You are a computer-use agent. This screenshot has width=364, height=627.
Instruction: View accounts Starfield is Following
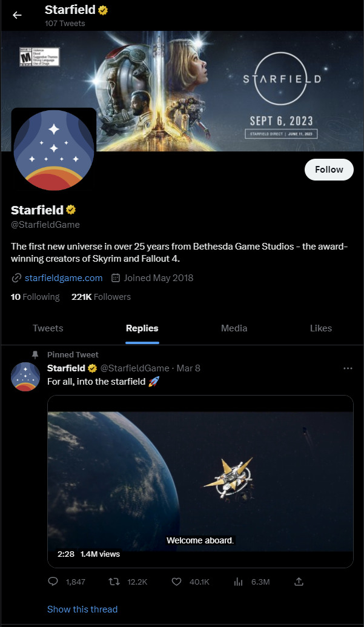(35, 297)
